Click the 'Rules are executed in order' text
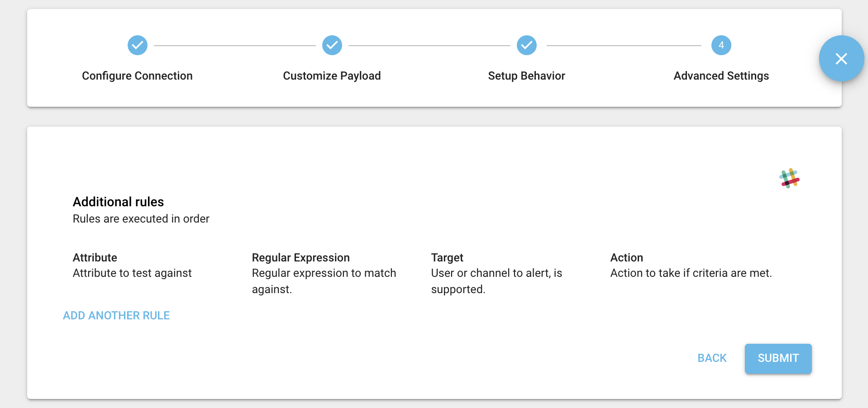The width and height of the screenshot is (868, 408). coord(141,219)
